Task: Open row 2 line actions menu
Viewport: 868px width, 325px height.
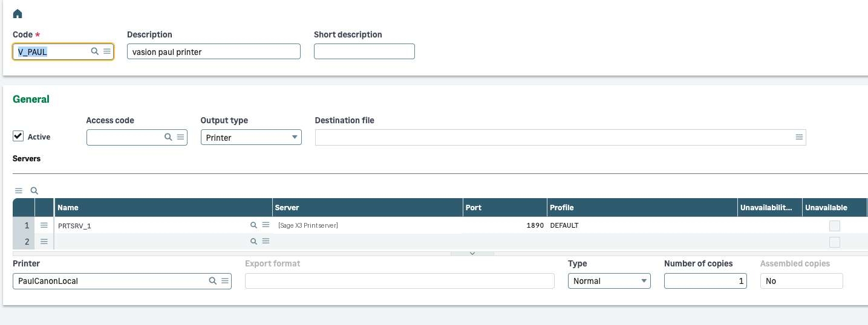Action: 44,242
